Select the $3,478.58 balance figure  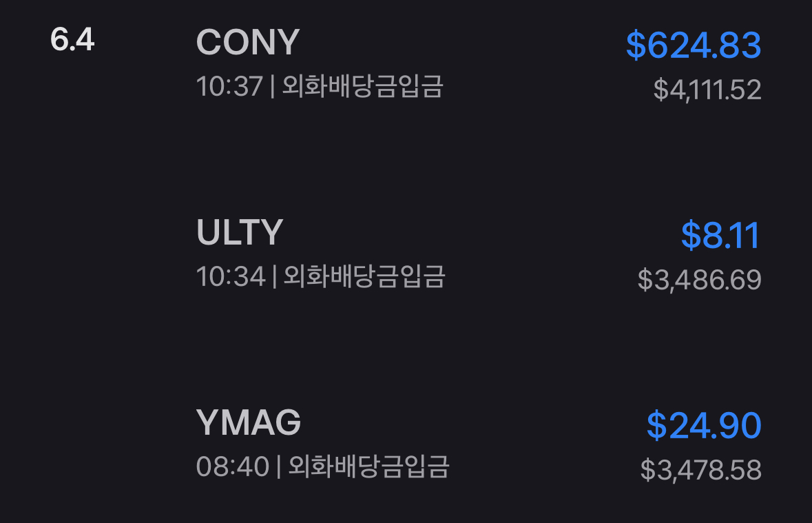click(x=700, y=469)
